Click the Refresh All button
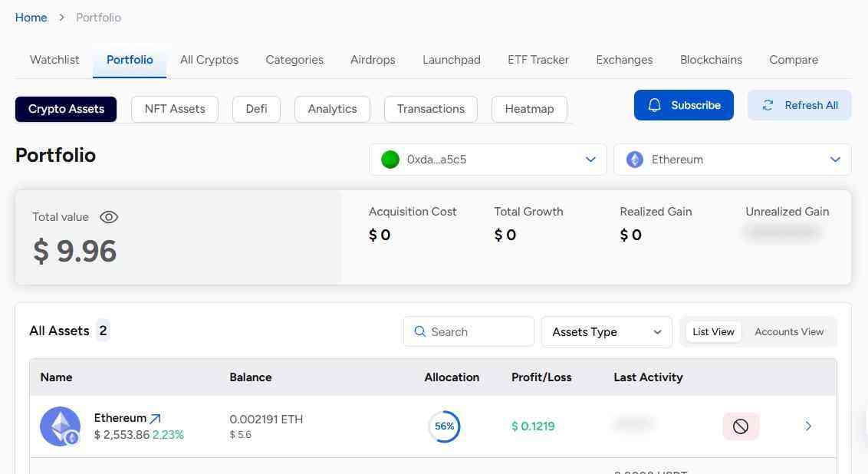Screen dimensions: 868x474 point(799,105)
